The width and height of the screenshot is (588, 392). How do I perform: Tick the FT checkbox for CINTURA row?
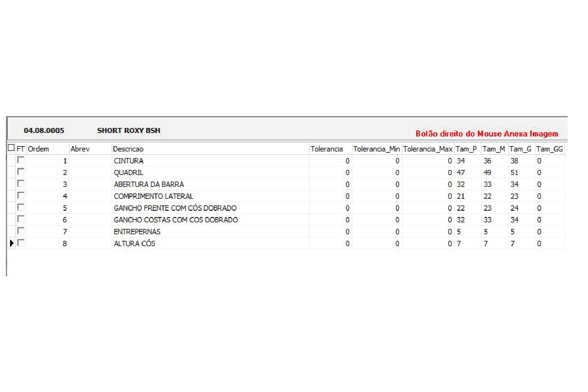click(21, 160)
